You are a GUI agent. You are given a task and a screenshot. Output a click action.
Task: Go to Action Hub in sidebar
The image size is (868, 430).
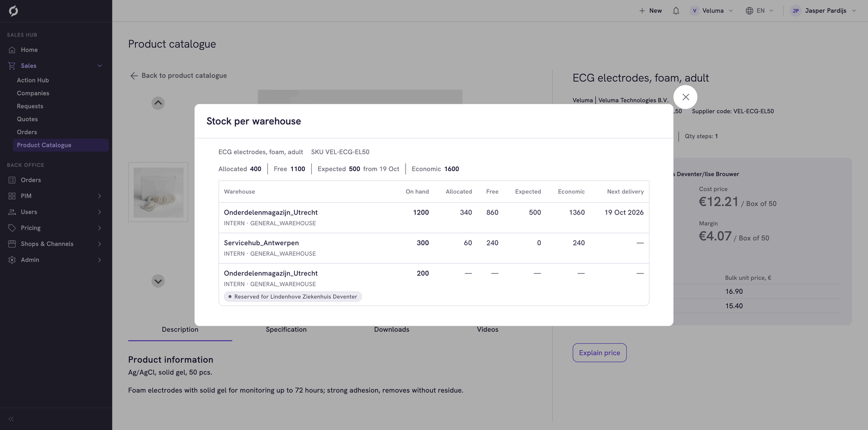tap(33, 80)
